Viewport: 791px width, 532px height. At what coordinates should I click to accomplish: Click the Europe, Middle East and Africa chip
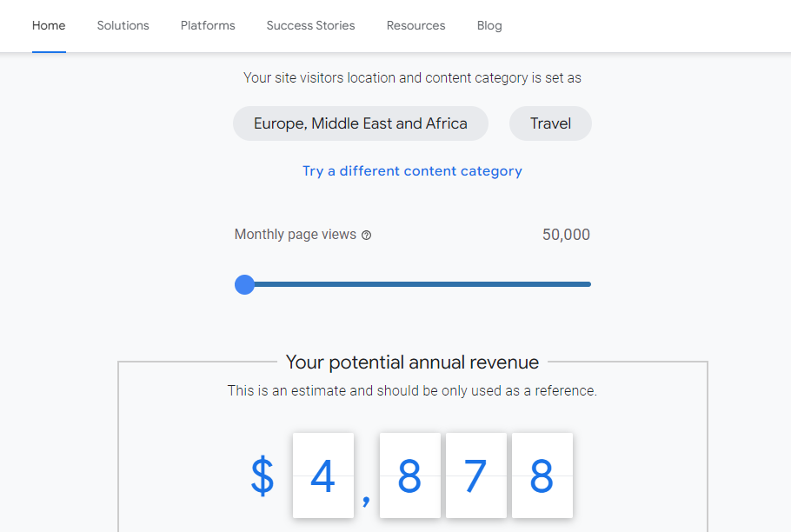coord(360,123)
